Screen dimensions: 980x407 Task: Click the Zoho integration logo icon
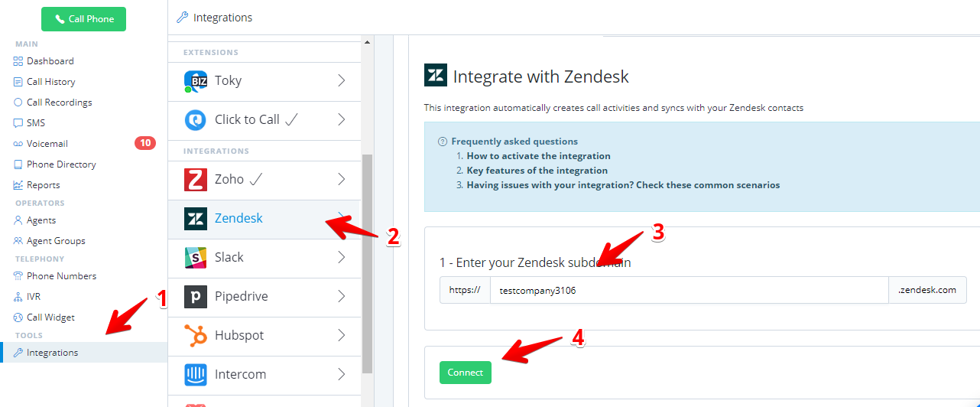tap(196, 180)
